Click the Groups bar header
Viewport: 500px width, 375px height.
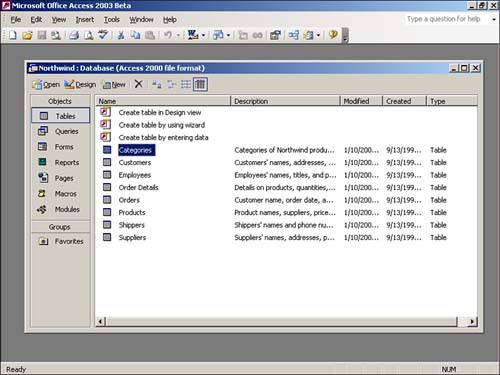(x=61, y=227)
